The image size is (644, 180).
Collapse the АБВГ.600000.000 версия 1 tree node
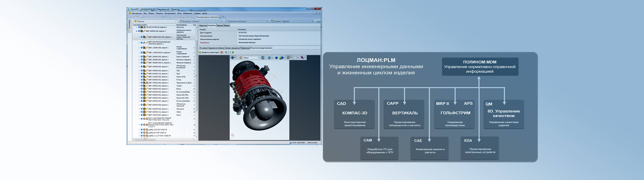tap(137, 31)
